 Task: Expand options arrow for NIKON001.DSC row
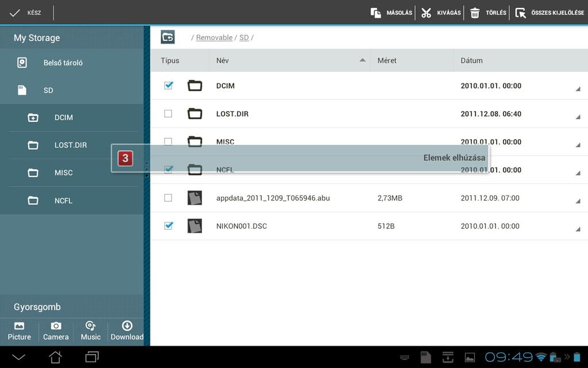click(x=578, y=229)
